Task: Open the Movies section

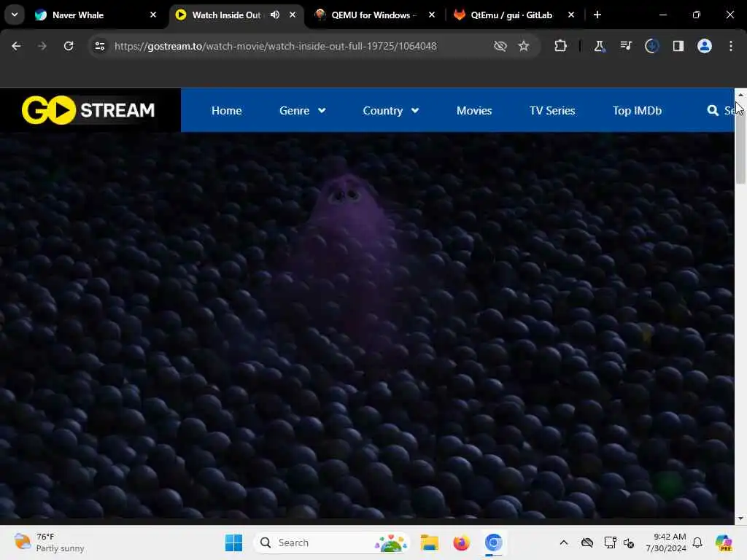Action: 474,111
